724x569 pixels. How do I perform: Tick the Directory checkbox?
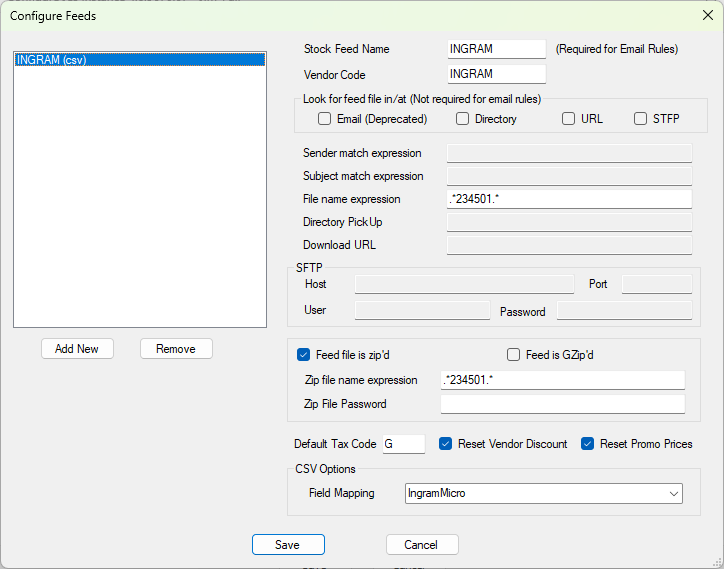pos(462,119)
